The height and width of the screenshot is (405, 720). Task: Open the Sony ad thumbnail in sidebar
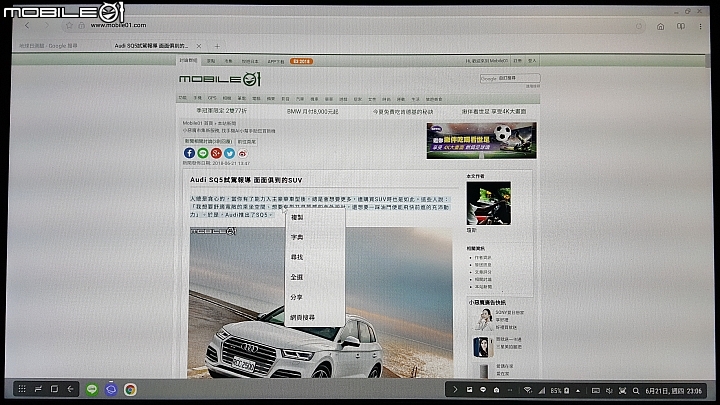(x=483, y=320)
